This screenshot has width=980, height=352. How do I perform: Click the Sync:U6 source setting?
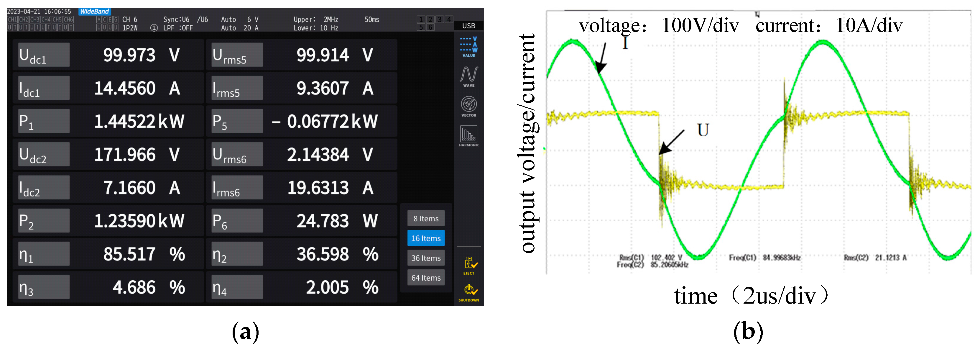pyautogui.click(x=176, y=19)
